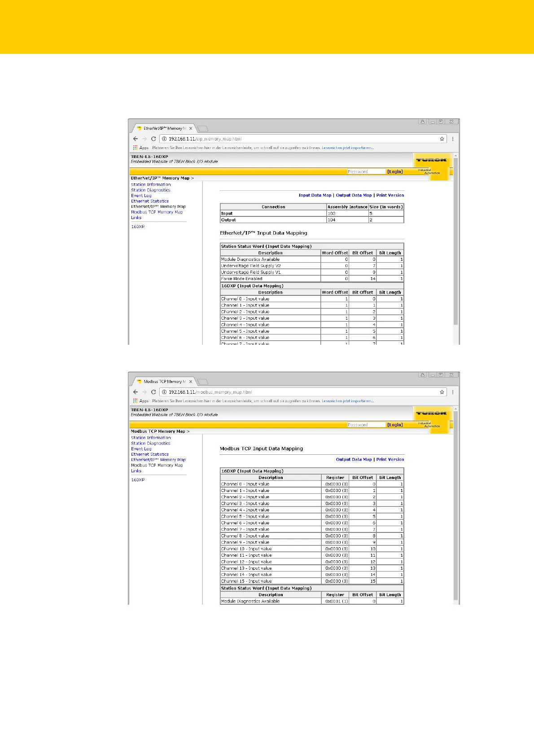
Task: Open Chrome menu in Modbus TCP browser window
Action: click(453, 392)
